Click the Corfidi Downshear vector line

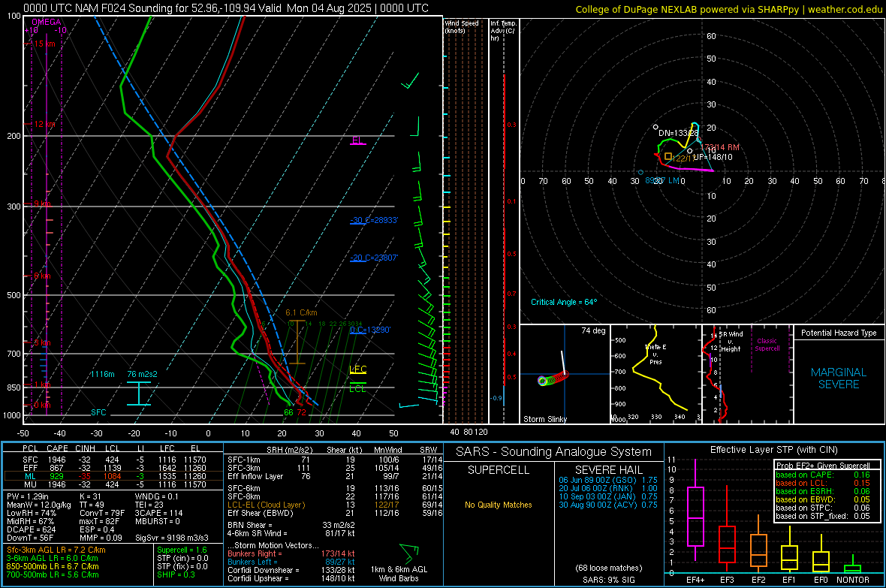tap(291, 570)
